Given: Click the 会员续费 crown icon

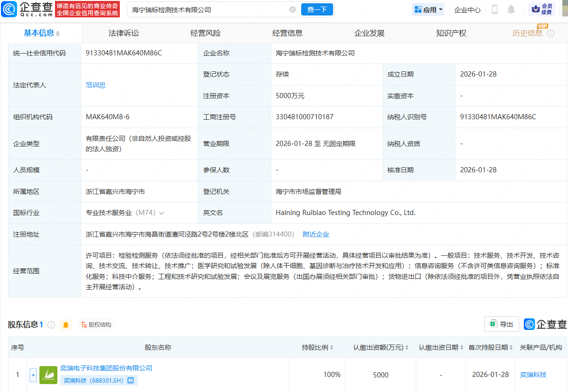Looking at the screenshot, I should 543,9.
